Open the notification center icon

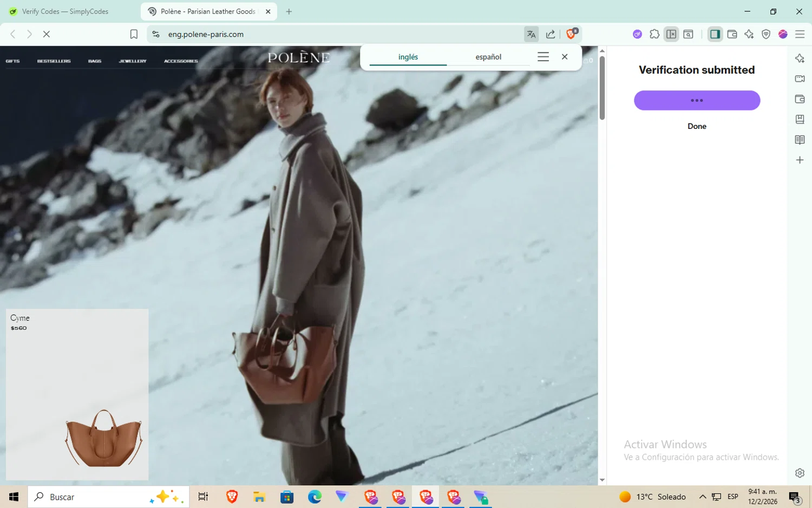pyautogui.click(x=795, y=497)
